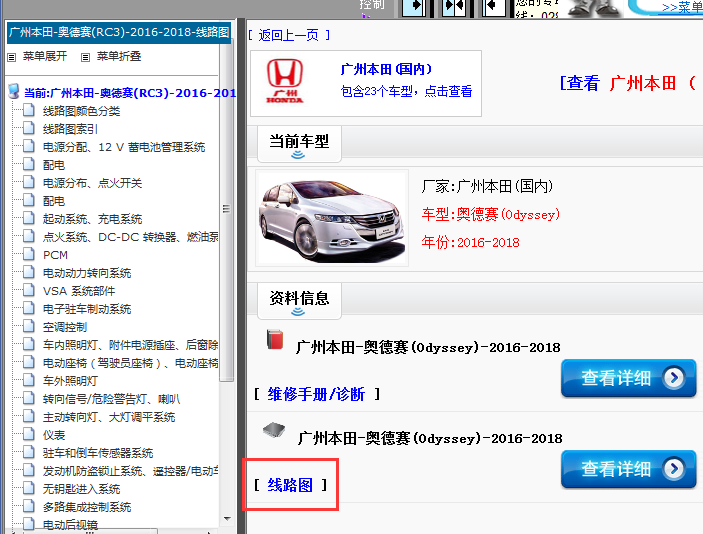Open the PCM tree item
This screenshot has width=703, height=534.
[x=55, y=255]
